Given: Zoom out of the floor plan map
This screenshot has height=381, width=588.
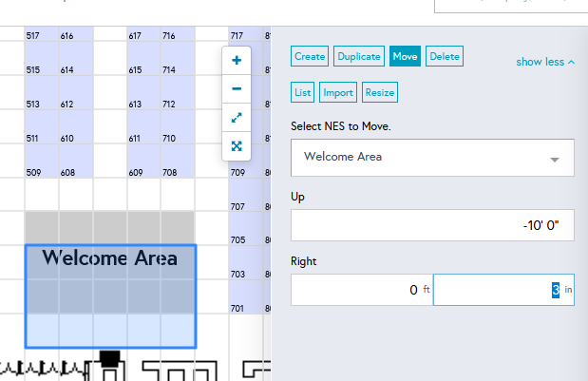Looking at the screenshot, I should tap(237, 88).
